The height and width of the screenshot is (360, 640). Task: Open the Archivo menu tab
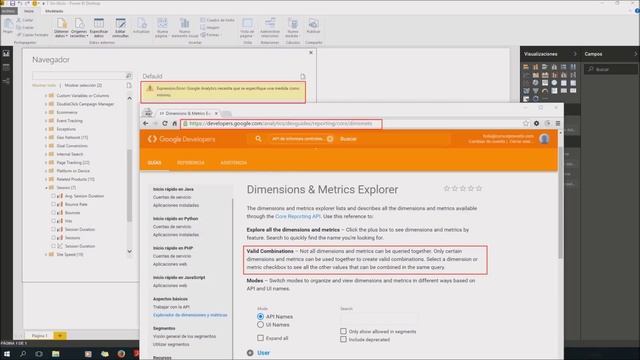pyautogui.click(x=8, y=11)
